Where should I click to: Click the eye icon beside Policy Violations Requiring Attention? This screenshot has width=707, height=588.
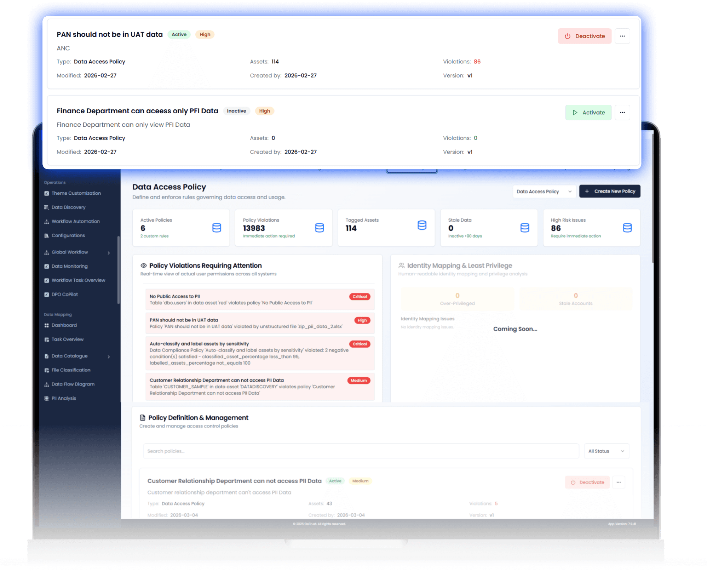pyautogui.click(x=143, y=266)
